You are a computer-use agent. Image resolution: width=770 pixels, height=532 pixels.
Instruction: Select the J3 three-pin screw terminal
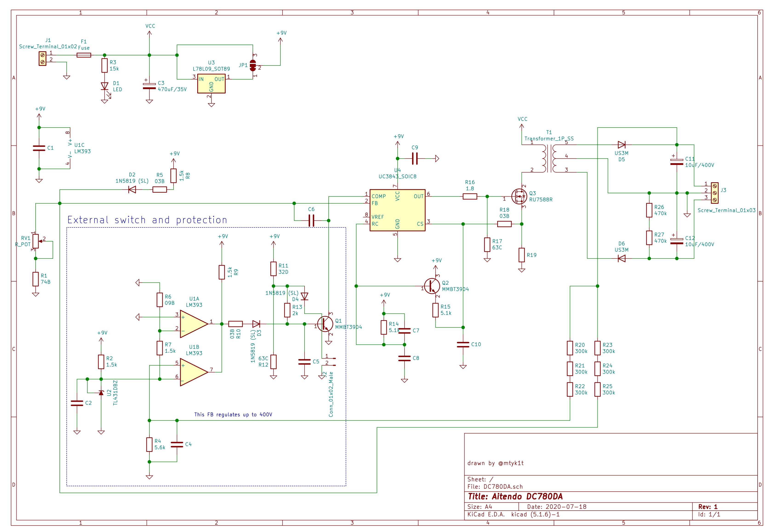coord(714,193)
